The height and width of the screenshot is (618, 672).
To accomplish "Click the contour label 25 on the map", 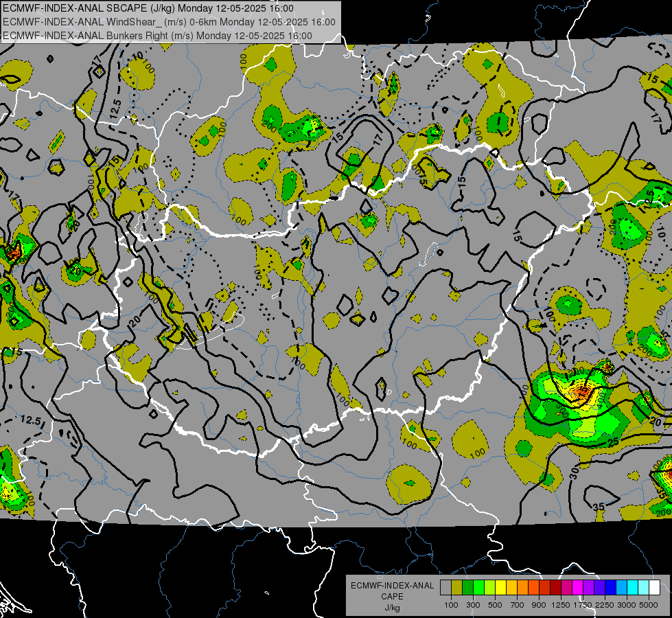I will 613,442.
